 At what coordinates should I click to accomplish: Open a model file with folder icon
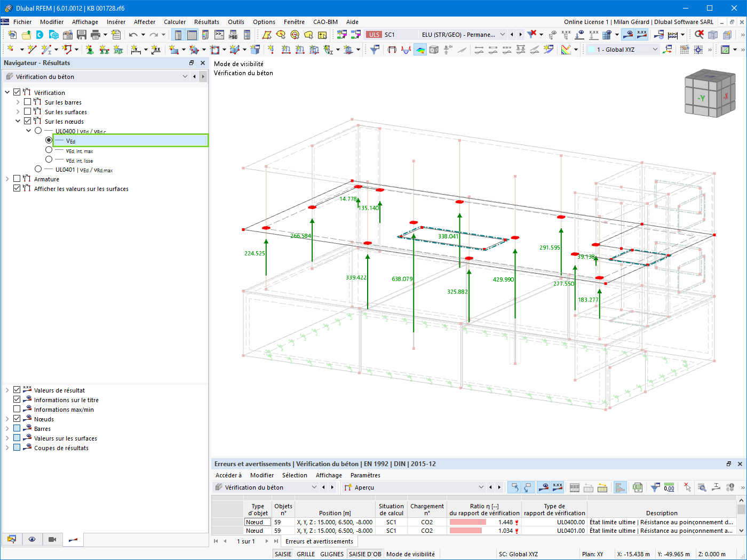pos(26,35)
